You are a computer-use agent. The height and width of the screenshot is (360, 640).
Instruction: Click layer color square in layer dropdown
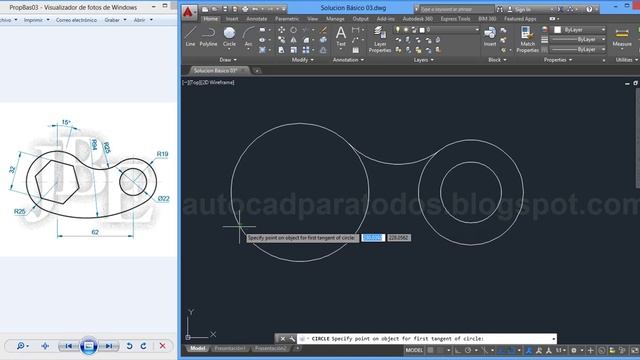click(x=422, y=29)
